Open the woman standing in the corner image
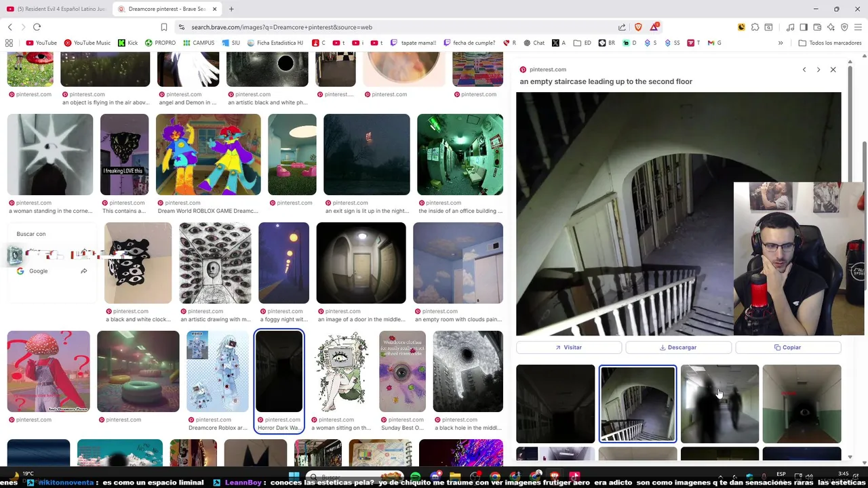This screenshot has width=868, height=488. (x=50, y=155)
